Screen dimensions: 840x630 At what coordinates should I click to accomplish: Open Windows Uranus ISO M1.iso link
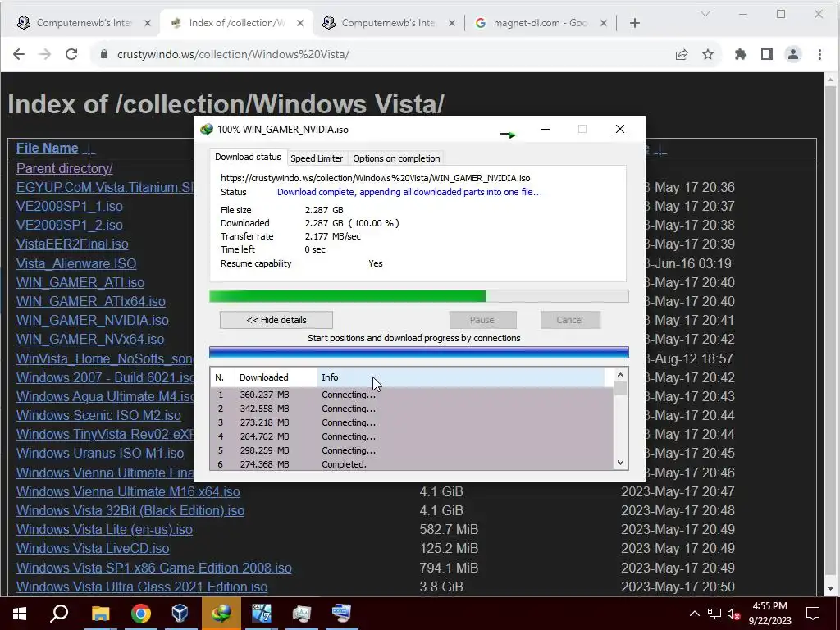point(100,453)
